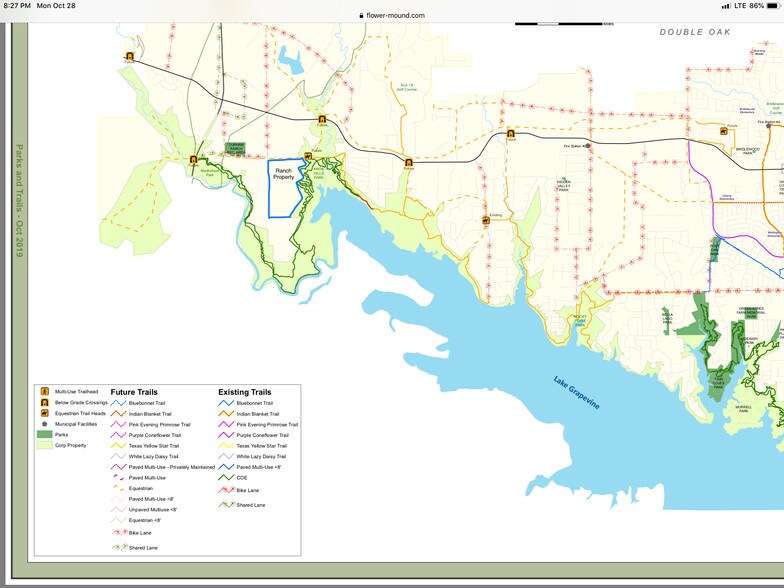This screenshot has height=588, width=784.
Task: Tap the Fire Station #3 map marker
Action: (588, 145)
